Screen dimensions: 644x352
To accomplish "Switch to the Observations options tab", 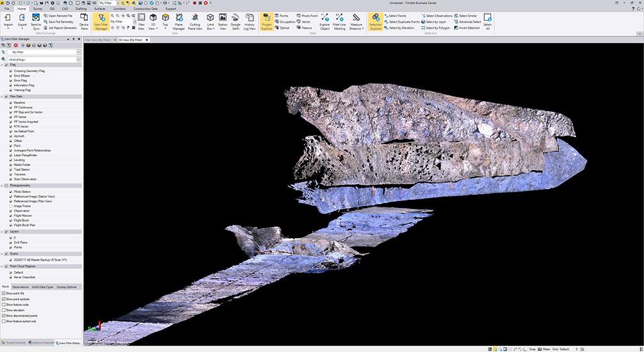I will coord(21,287).
